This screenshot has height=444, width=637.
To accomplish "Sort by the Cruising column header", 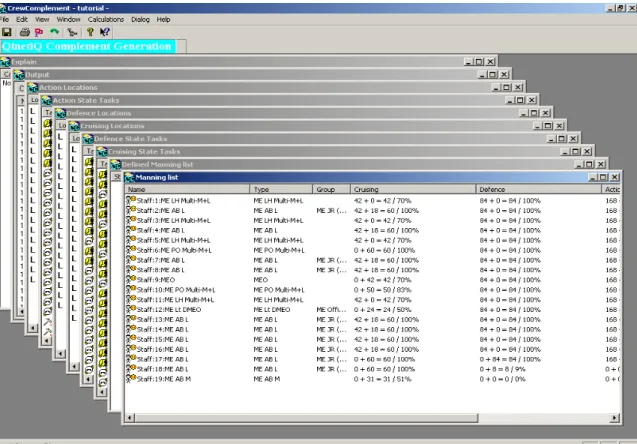I will (x=413, y=189).
